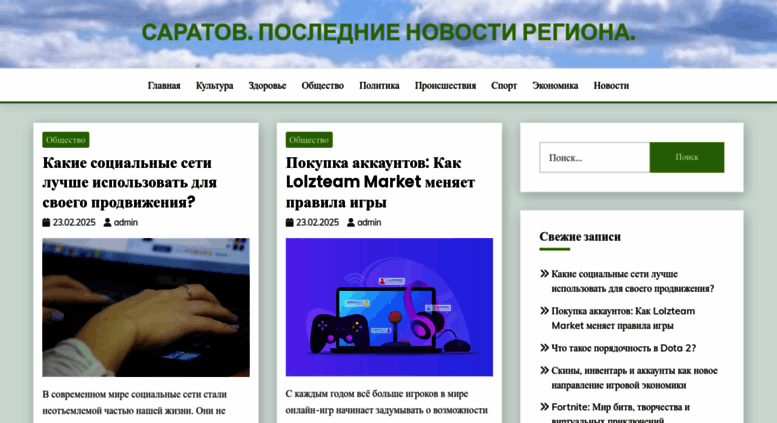
Task: Open the Здоровье section
Action: click(x=267, y=86)
